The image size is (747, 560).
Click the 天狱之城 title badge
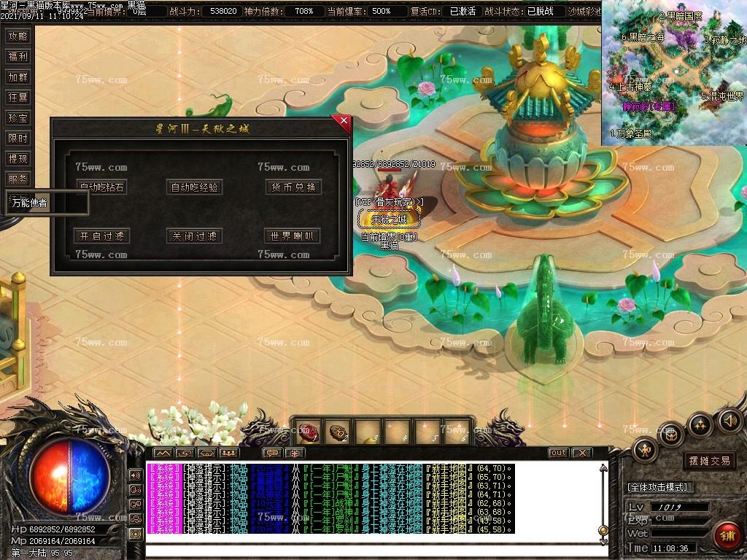[390, 219]
